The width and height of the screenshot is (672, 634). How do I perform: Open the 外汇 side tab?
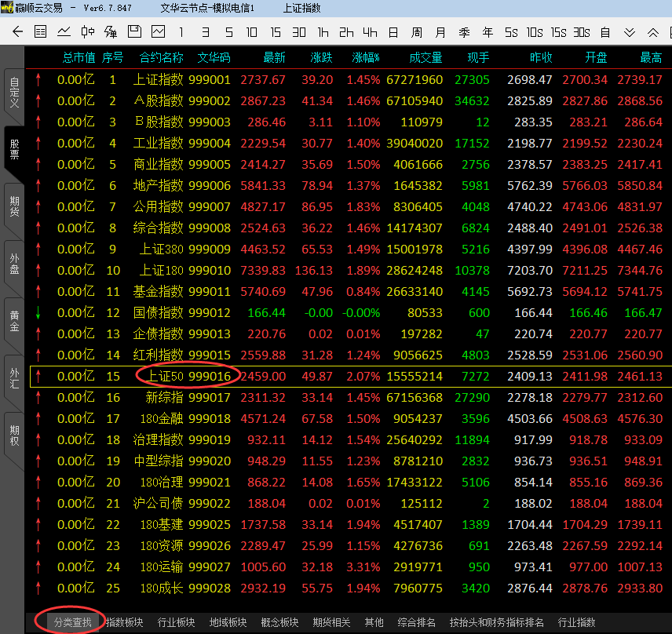(x=14, y=379)
